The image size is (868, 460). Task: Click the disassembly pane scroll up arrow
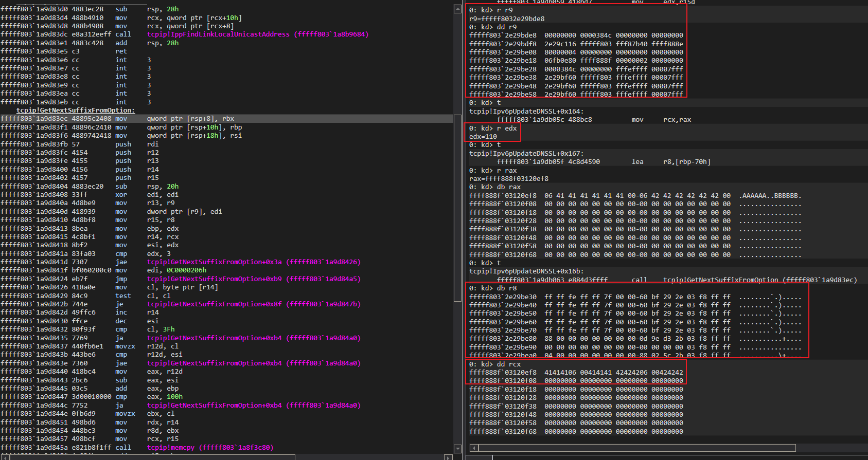click(x=457, y=9)
